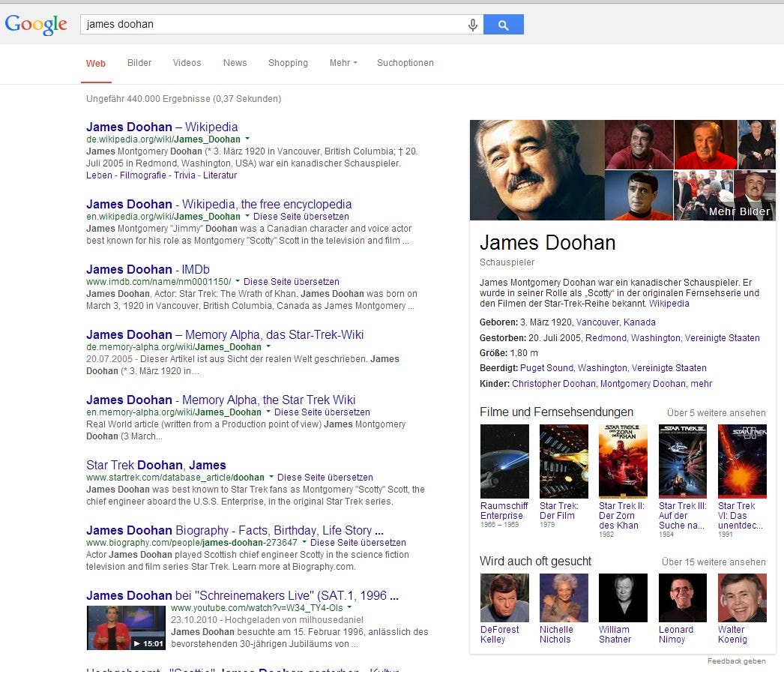The height and width of the screenshot is (677, 784).
Task: Click Redmond, Washington, Vereinigte Staaten death place link
Action: [672, 338]
